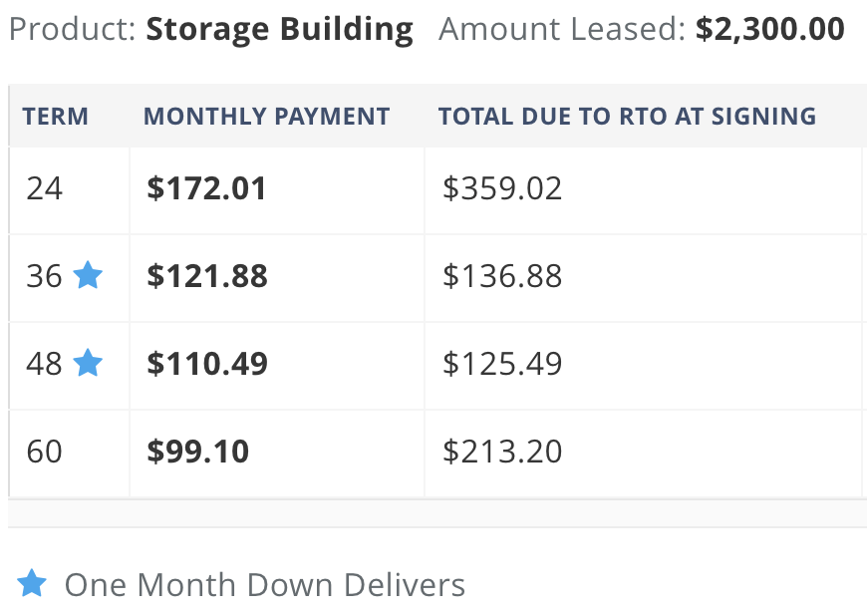Click the star icon next to term 48

click(88, 363)
